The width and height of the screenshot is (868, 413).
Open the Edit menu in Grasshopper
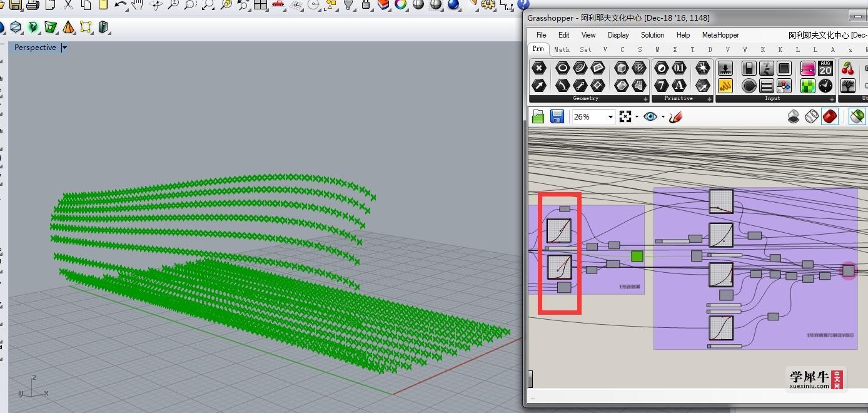point(564,35)
